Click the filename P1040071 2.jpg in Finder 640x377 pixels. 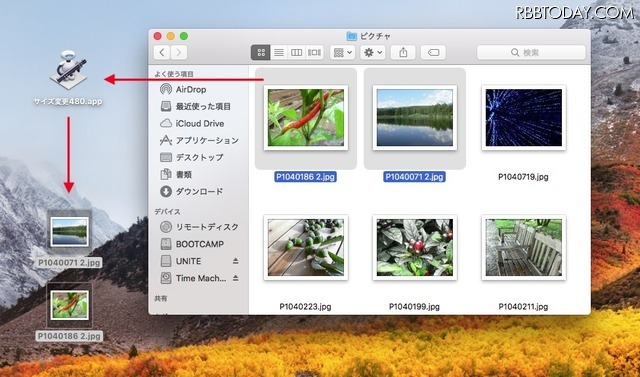tap(414, 177)
